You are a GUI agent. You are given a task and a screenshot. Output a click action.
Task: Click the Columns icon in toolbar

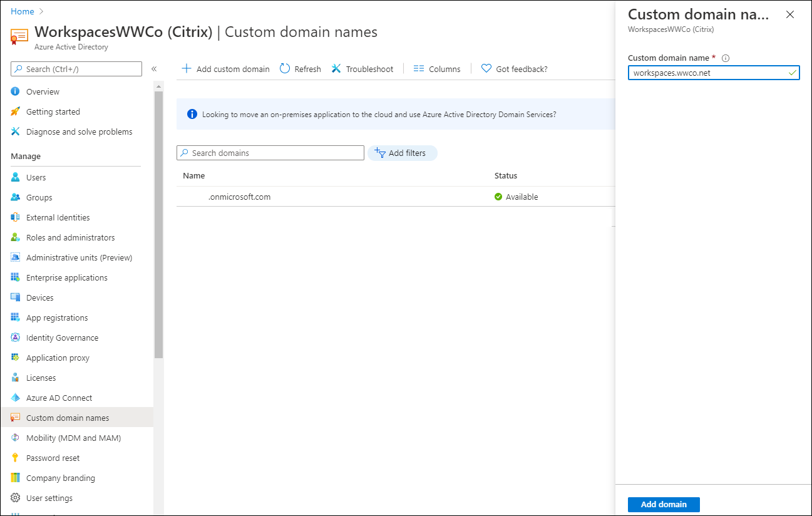tap(419, 69)
